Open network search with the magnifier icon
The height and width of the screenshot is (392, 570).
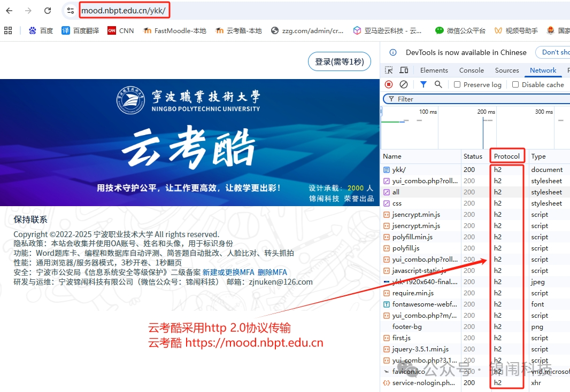[438, 84]
